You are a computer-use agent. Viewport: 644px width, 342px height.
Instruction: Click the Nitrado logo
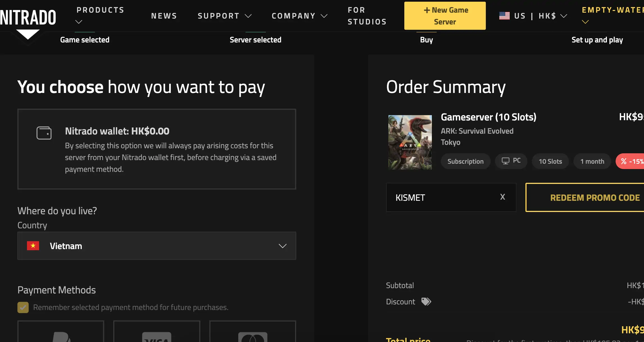point(28,16)
